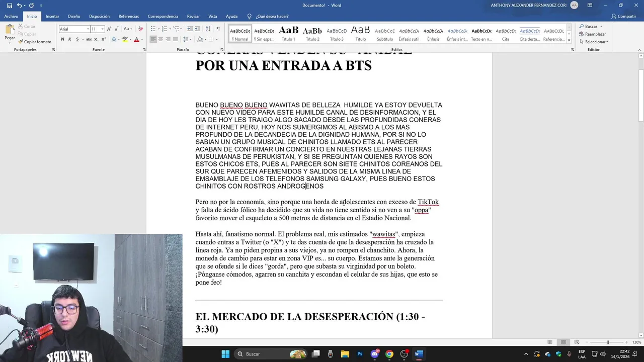The width and height of the screenshot is (644, 362).
Task: Toggle show paragraph marks (¶)
Action: 218,29
